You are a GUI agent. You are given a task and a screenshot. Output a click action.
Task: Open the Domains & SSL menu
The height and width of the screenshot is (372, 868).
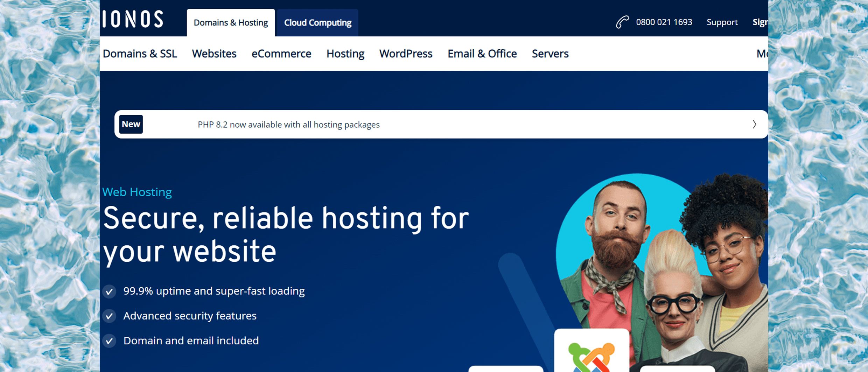(140, 54)
